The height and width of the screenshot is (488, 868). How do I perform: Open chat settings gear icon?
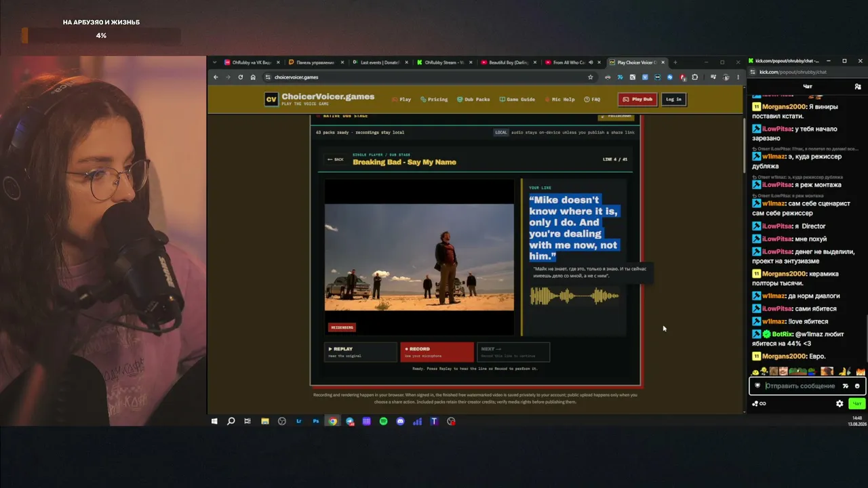click(x=840, y=403)
